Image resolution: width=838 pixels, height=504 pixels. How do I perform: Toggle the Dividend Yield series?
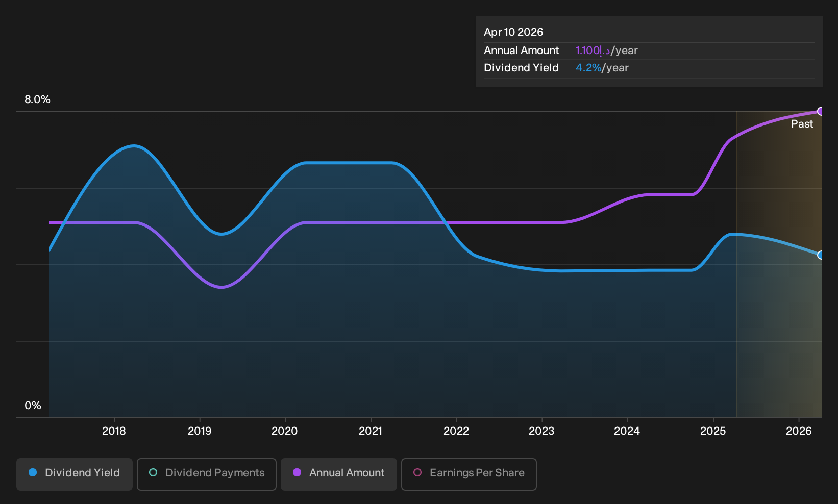click(x=75, y=474)
